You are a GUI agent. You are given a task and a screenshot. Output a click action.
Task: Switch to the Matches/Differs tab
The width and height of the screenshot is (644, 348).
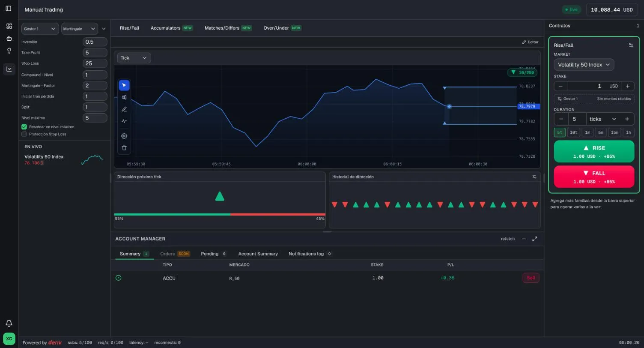228,28
